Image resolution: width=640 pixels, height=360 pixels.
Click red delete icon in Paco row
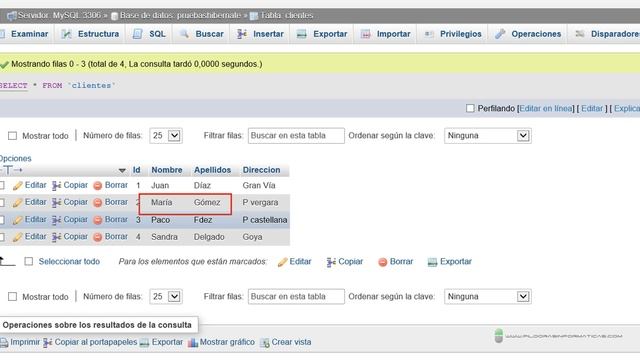click(98, 220)
